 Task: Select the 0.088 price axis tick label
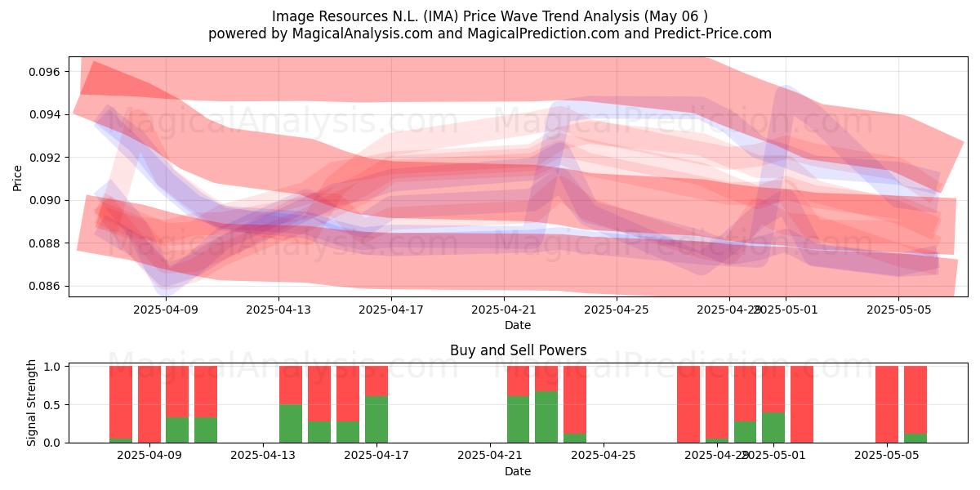click(45, 243)
